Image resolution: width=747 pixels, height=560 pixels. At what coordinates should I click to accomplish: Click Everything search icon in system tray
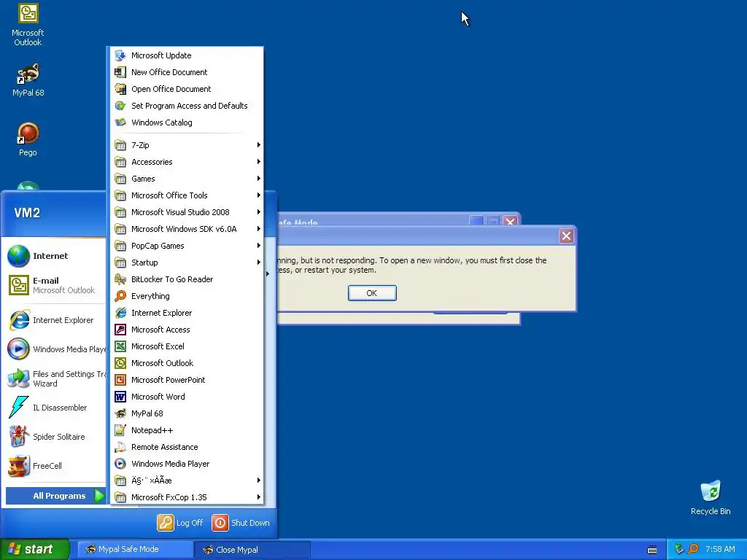693,549
